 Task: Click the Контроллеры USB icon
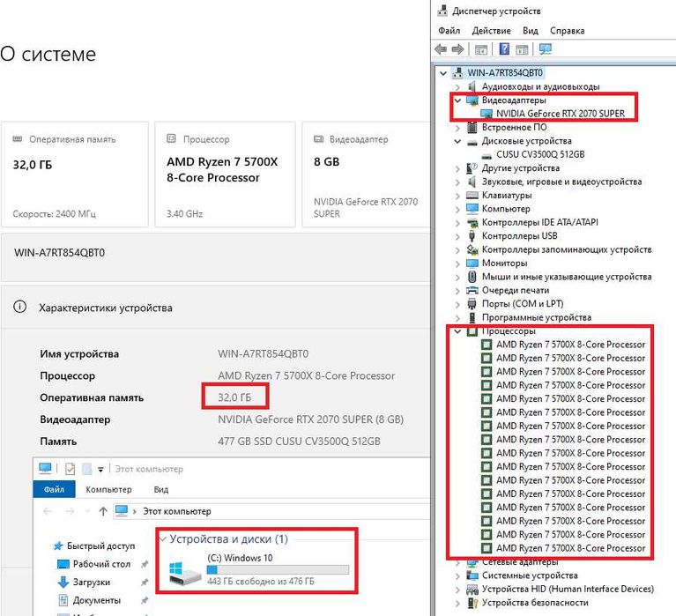click(472, 236)
